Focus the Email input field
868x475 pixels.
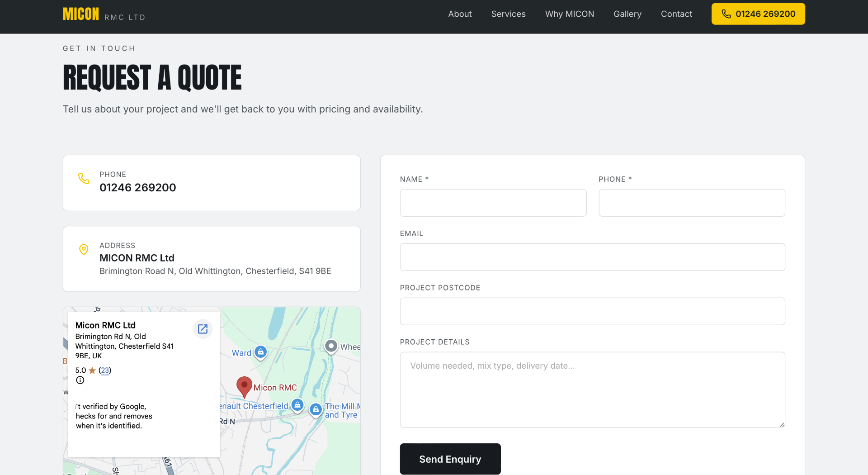[592, 257]
